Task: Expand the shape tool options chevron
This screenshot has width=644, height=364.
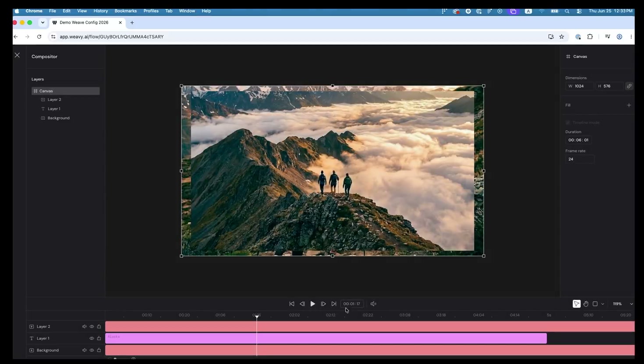Action: (x=603, y=304)
